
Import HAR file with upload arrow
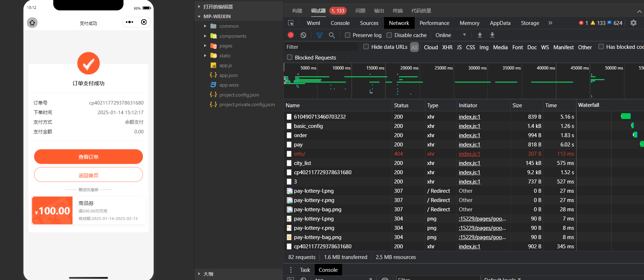pyautogui.click(x=480, y=35)
